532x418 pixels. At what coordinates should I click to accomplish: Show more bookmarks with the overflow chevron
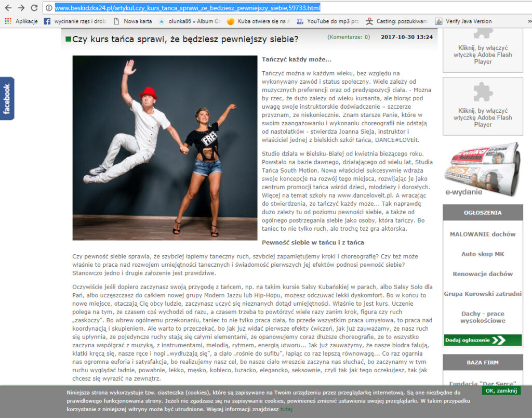pos(527,21)
